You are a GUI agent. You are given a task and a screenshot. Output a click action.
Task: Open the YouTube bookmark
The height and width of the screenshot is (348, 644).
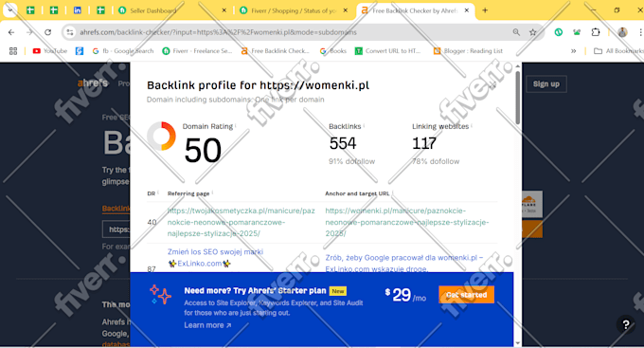[49, 51]
